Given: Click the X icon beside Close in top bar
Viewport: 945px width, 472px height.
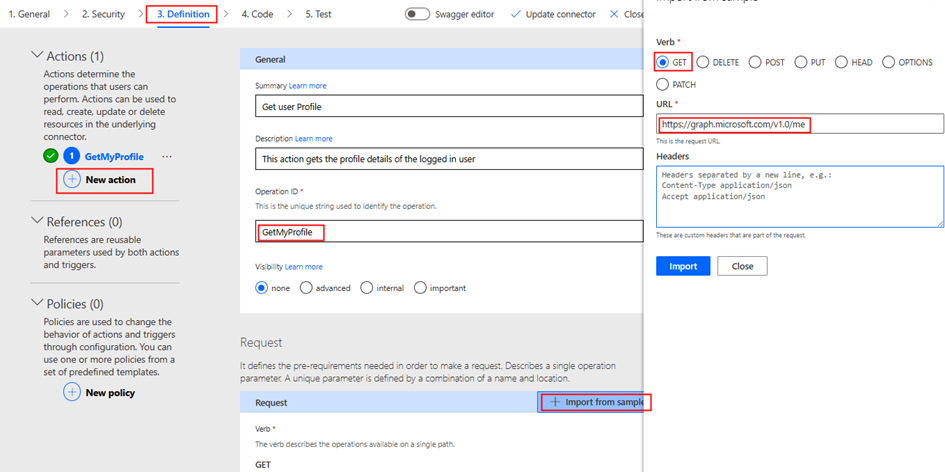Looking at the screenshot, I should 614,14.
